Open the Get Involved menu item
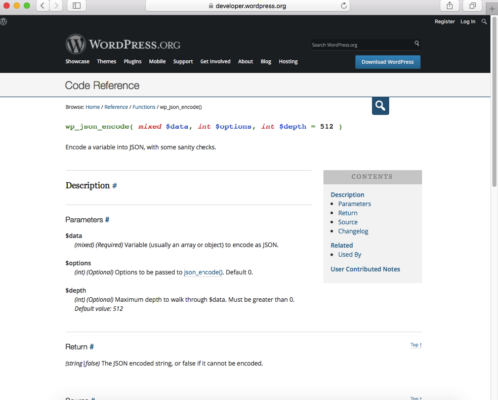The image size is (498, 400). [x=215, y=61]
